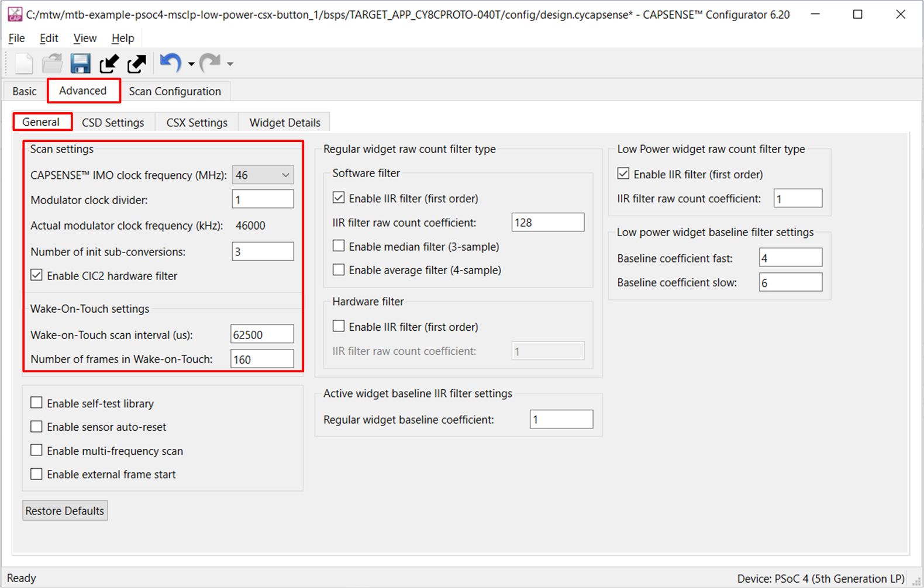Toggle Enable CIC2 hardware filter checkbox
Image resolution: width=924 pixels, height=588 pixels.
(x=36, y=275)
